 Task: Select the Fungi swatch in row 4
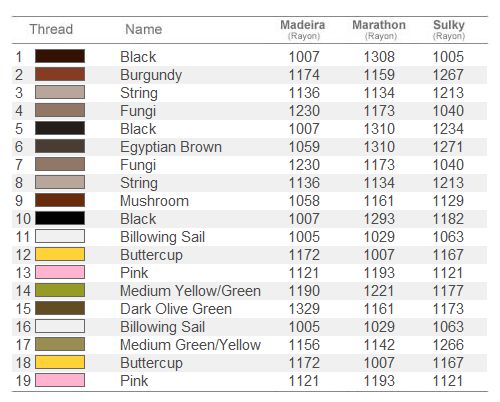[60, 110]
